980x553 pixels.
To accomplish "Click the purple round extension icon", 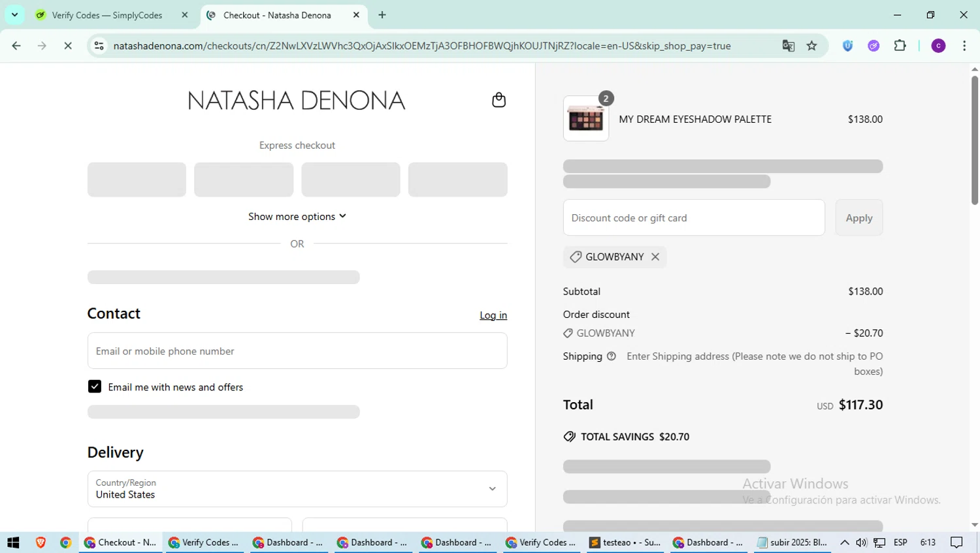I will click(874, 46).
